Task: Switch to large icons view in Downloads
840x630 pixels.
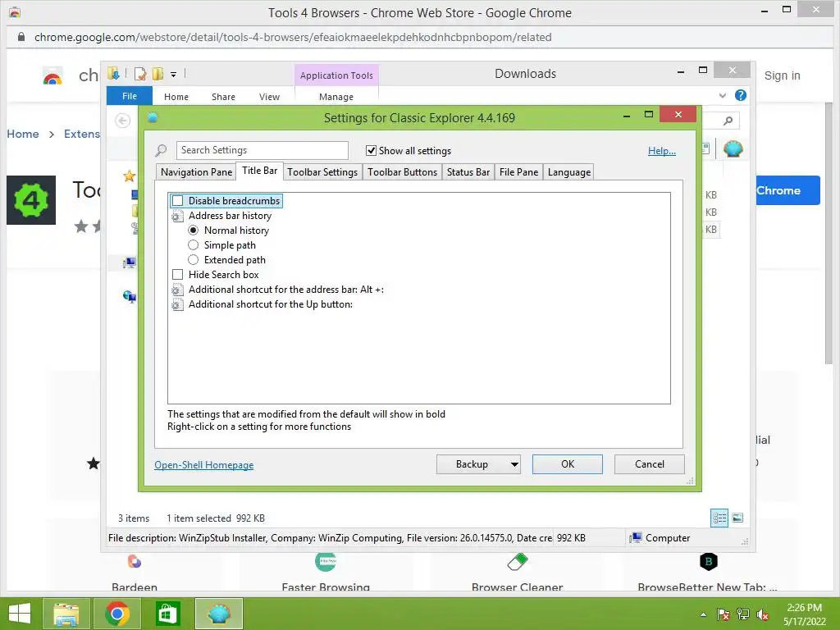Action: coord(737,518)
